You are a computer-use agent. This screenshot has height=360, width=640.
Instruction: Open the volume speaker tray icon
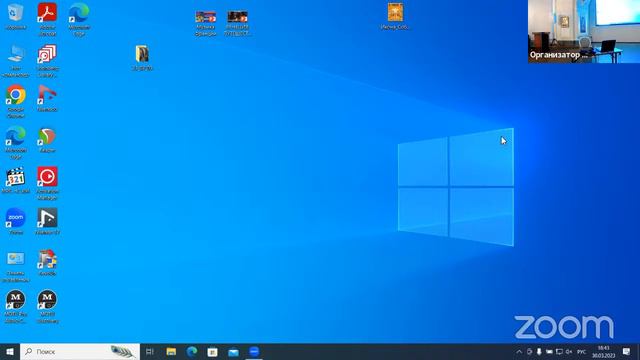pos(569,351)
